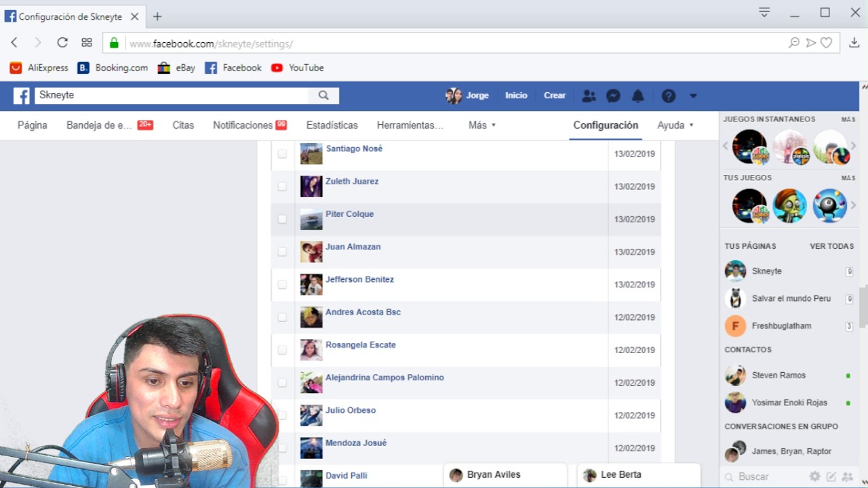Viewport: 868px width, 488px height.
Task: Start a new message with the compose icon
Action: (x=831, y=476)
